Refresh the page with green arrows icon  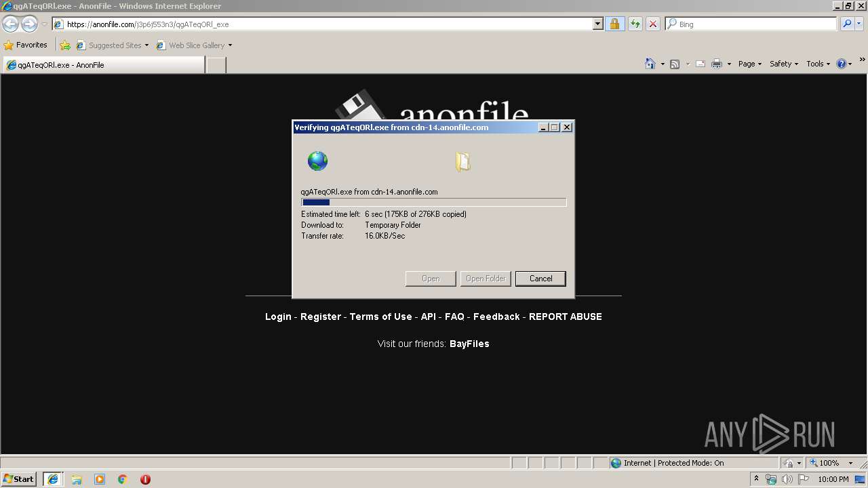click(635, 24)
